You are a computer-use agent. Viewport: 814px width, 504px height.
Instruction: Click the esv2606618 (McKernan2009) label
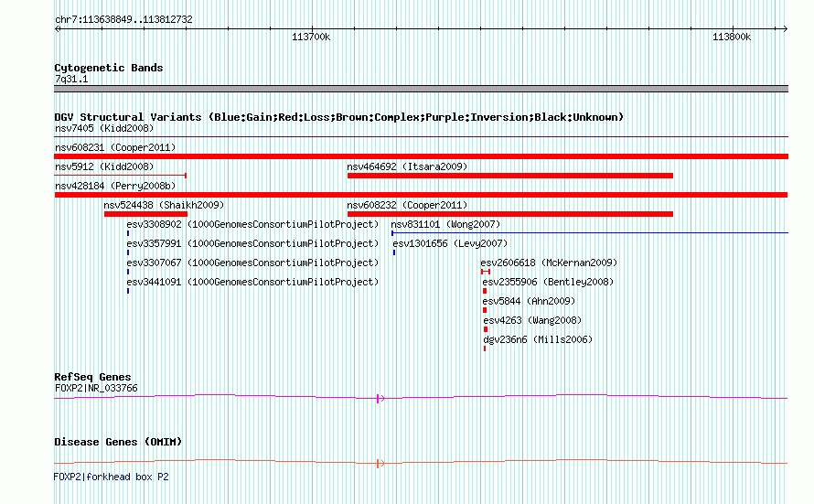click(549, 263)
